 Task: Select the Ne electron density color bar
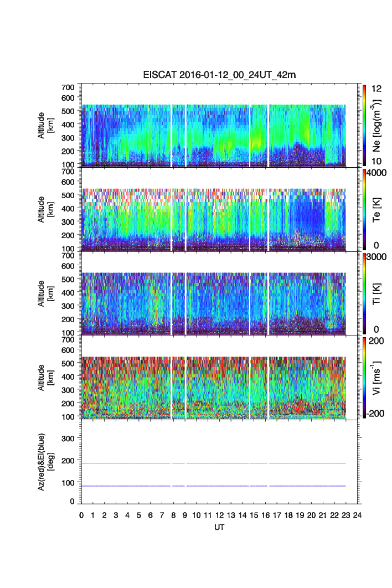[364, 125]
